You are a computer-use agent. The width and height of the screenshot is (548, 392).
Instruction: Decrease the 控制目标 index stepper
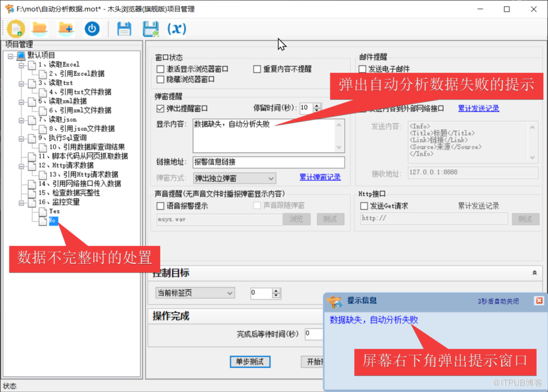(276, 295)
